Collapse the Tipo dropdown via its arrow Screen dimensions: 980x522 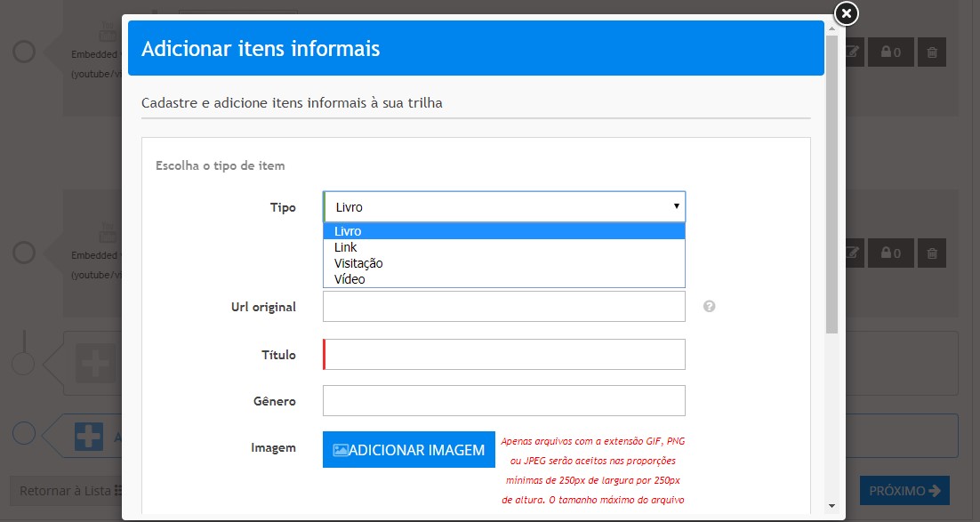[x=676, y=206]
